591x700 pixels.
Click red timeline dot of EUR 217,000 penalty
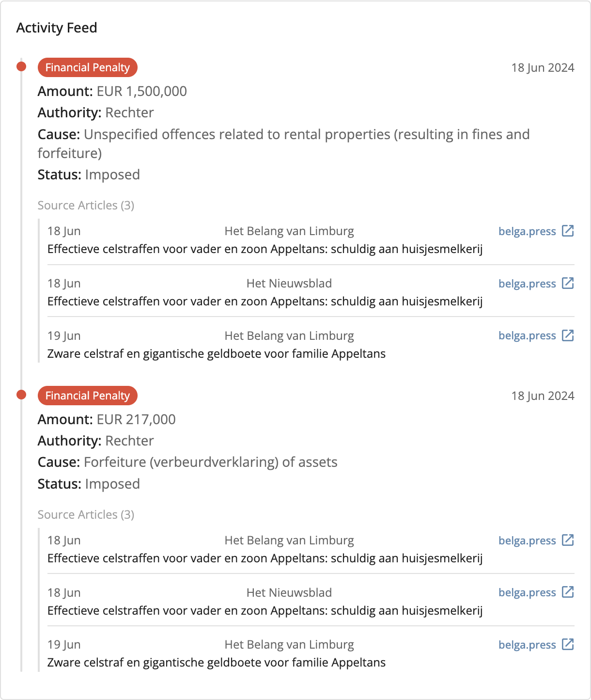tap(21, 395)
